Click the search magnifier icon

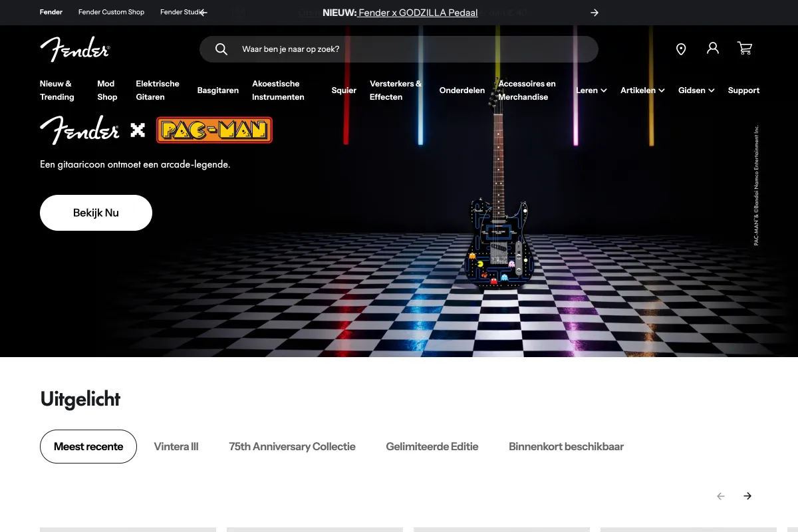(221, 49)
